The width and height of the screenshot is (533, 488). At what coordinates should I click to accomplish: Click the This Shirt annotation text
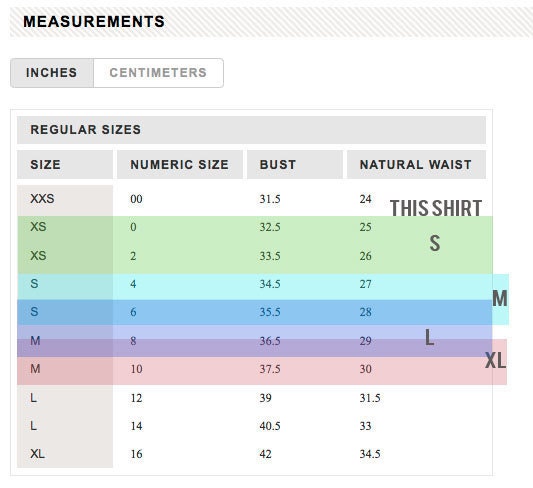(x=436, y=208)
